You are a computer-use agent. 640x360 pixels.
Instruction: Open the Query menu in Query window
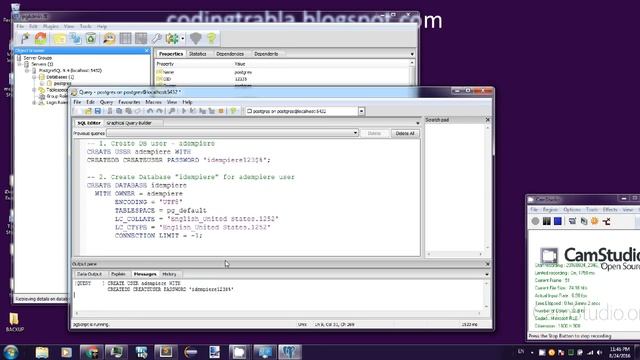pos(106,102)
